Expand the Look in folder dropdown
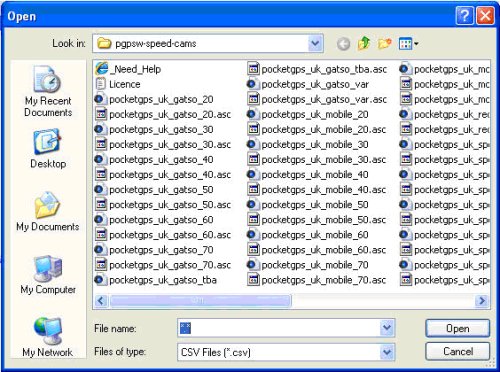The width and height of the screenshot is (500, 372). point(315,43)
